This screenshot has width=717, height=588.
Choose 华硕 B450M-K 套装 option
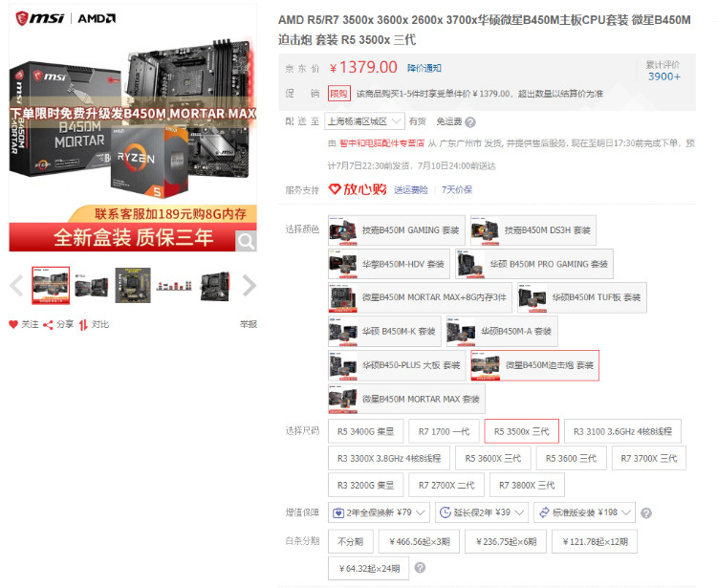tap(384, 331)
